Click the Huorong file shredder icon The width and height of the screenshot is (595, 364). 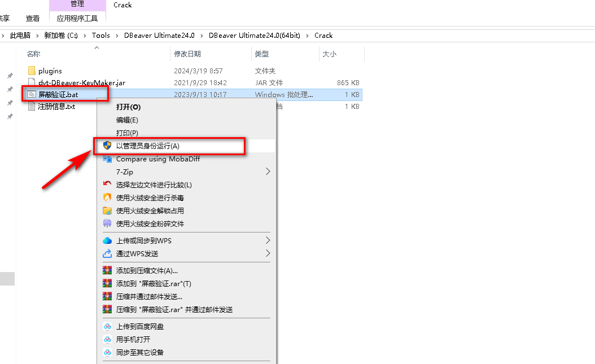click(107, 223)
